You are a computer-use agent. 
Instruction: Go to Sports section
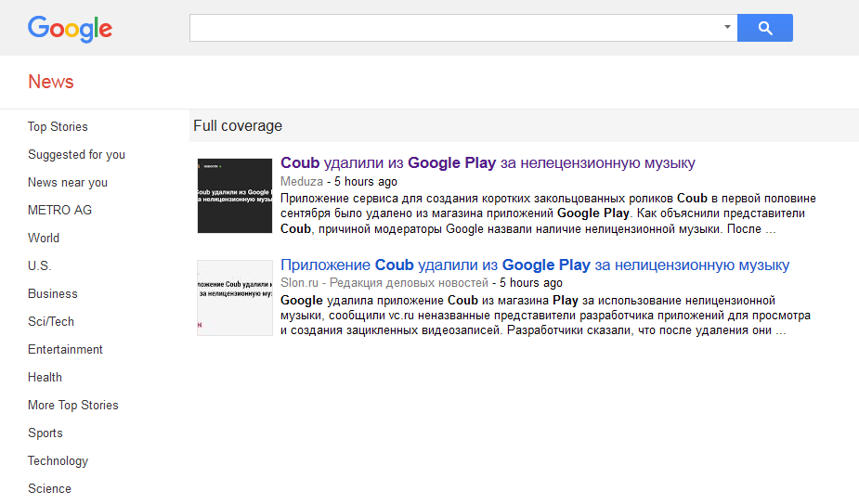click(x=45, y=433)
